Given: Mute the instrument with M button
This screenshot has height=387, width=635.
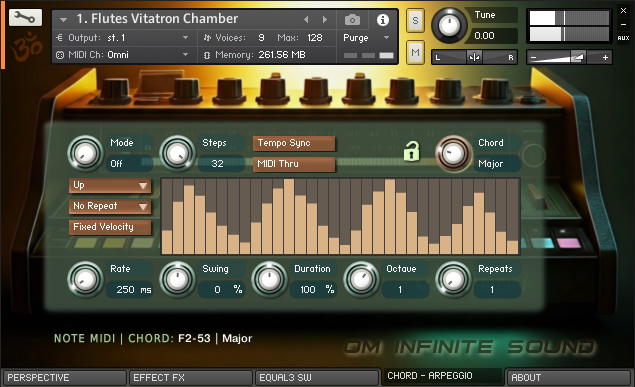Looking at the screenshot, I should pos(415,52).
